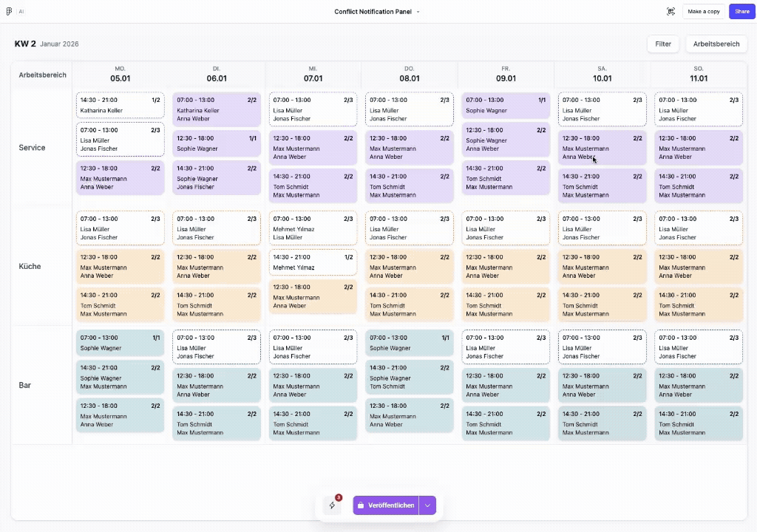Open Monday's Katharina Keller 14:30 Service shift
The width and height of the screenshot is (757, 532).
pos(120,106)
